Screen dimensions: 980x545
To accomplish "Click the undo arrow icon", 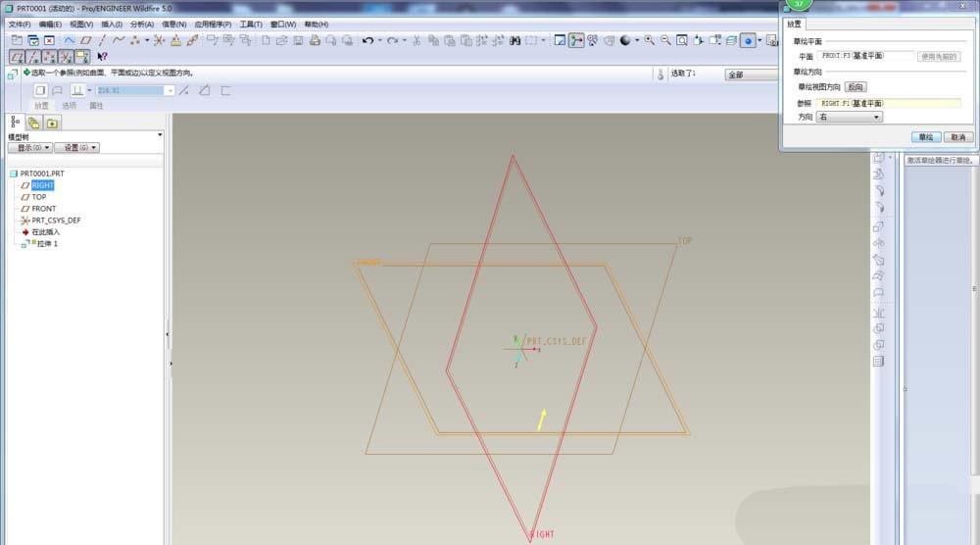I will point(367,40).
